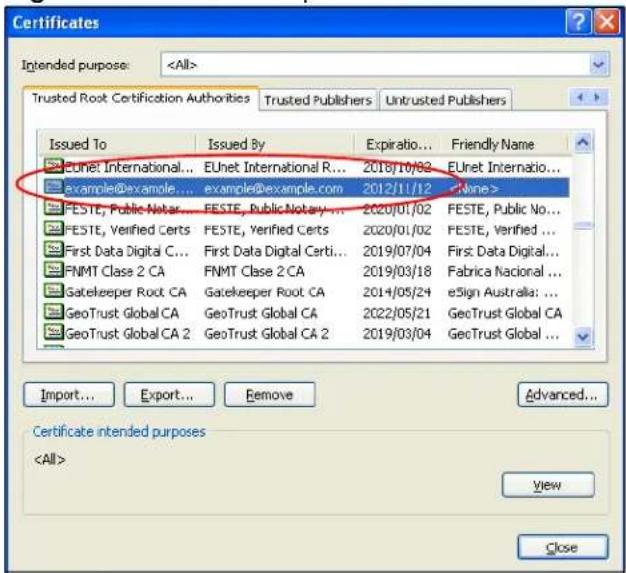Click the eSign Australia friendly name
The width and height of the screenshot is (626, 573).
[x=503, y=292]
